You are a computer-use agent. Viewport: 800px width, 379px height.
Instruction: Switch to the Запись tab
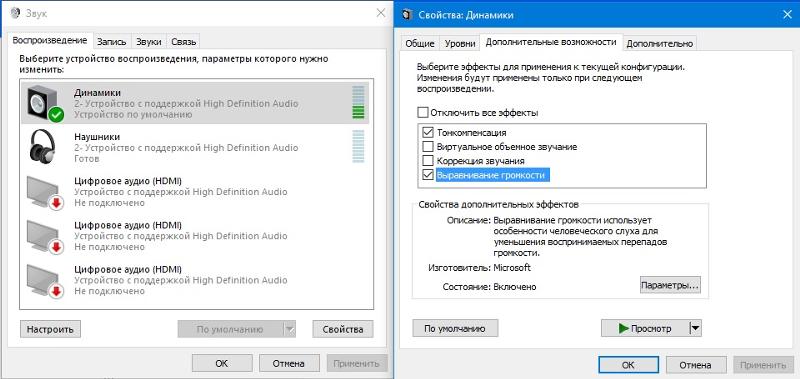[111, 42]
